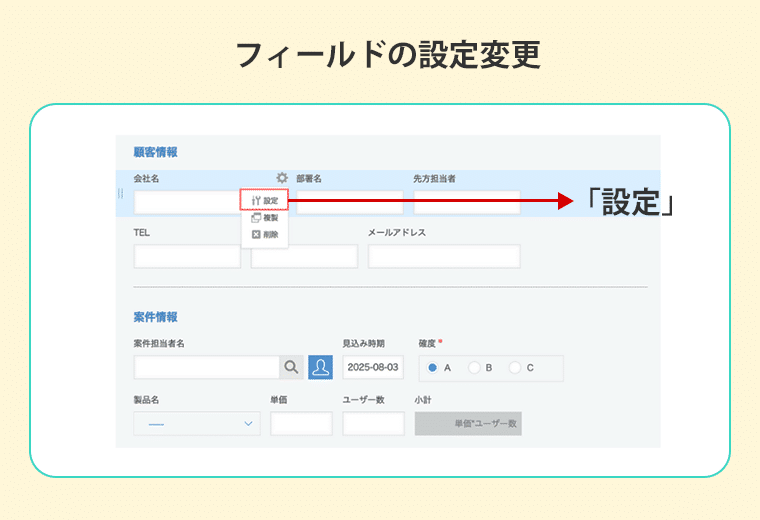Click the 確度 field label
Image resolution: width=760 pixels, height=520 pixels.
(427, 343)
